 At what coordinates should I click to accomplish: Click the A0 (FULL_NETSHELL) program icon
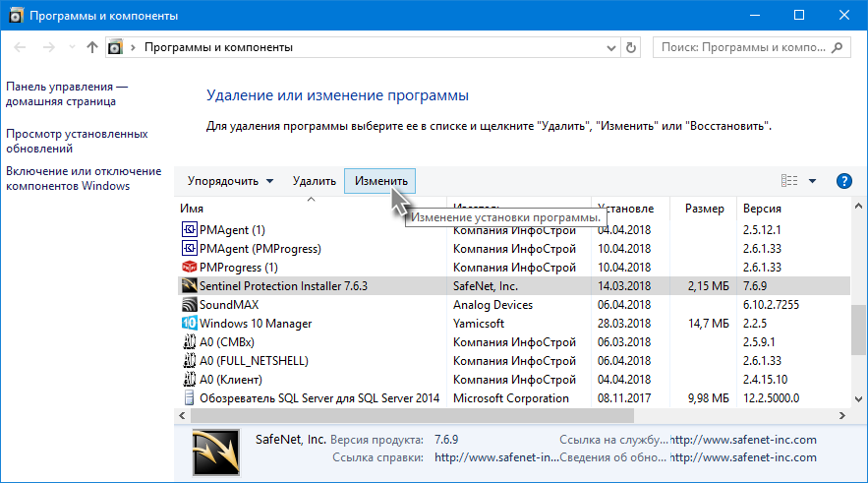click(190, 361)
